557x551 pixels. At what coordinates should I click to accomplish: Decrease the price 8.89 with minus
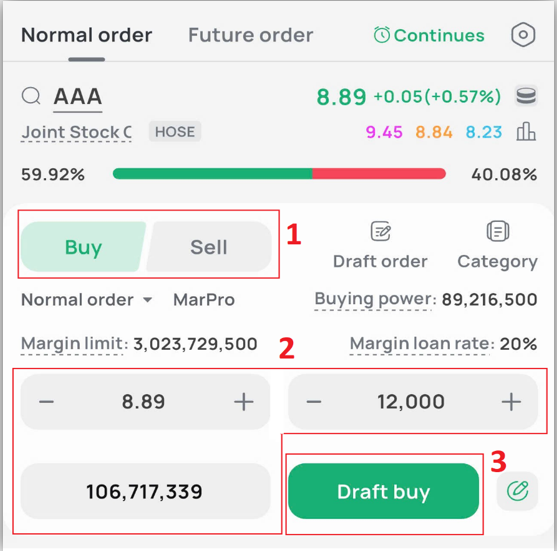coord(47,402)
